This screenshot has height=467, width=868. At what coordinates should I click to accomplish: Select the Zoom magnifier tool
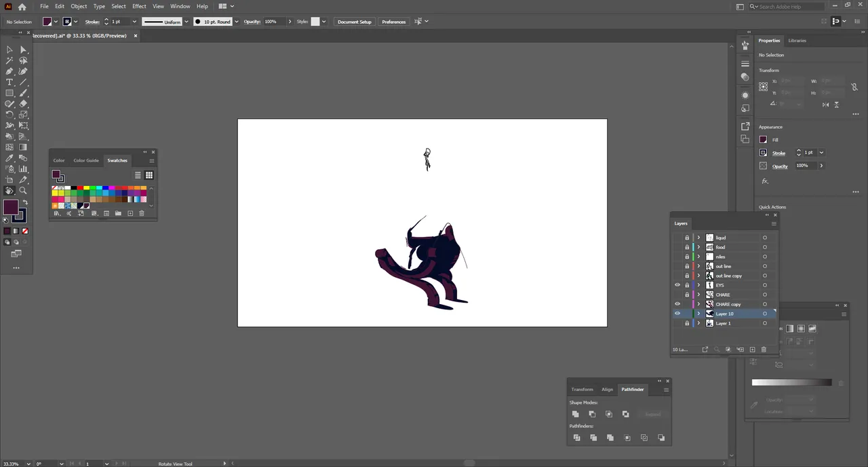[x=23, y=191]
